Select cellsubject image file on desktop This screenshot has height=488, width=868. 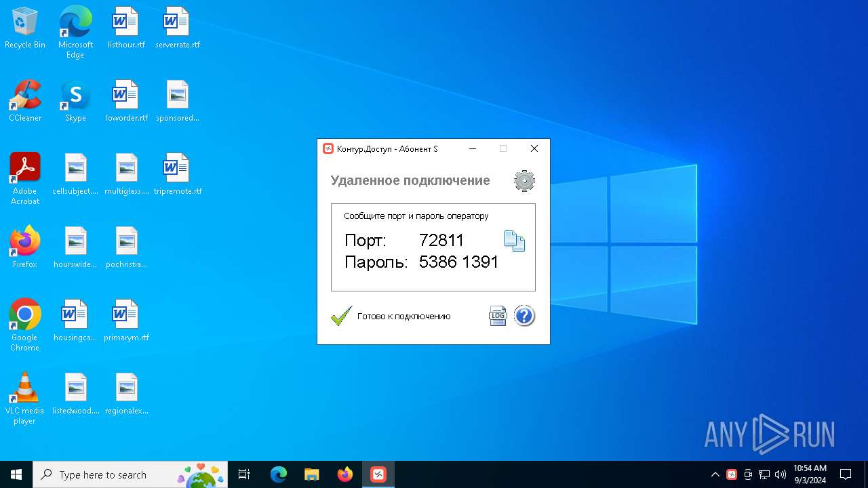pos(75,175)
